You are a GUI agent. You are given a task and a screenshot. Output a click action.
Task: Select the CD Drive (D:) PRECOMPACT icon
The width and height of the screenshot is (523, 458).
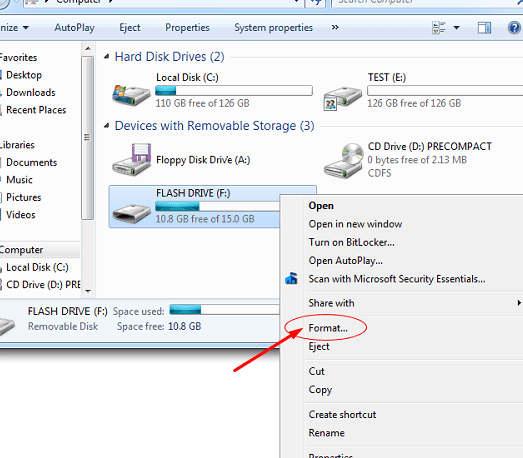pyautogui.click(x=344, y=161)
